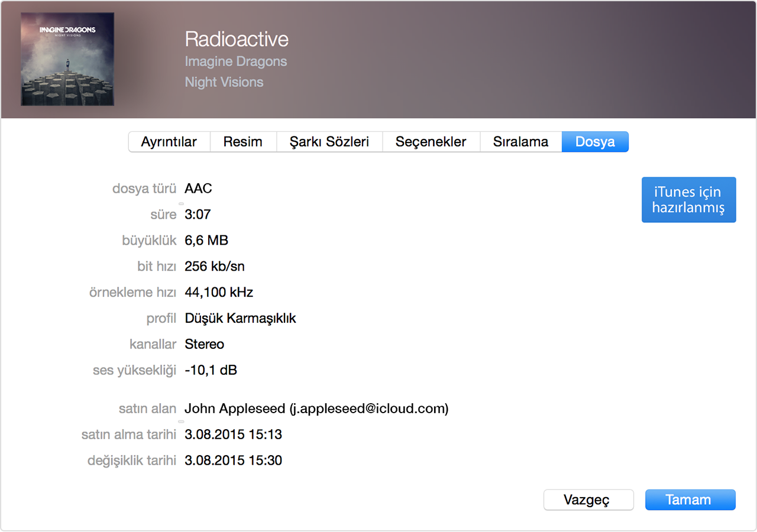Image resolution: width=757 pixels, height=532 pixels.
Task: Switch to the Ayrıntılar tab
Action: 169,142
